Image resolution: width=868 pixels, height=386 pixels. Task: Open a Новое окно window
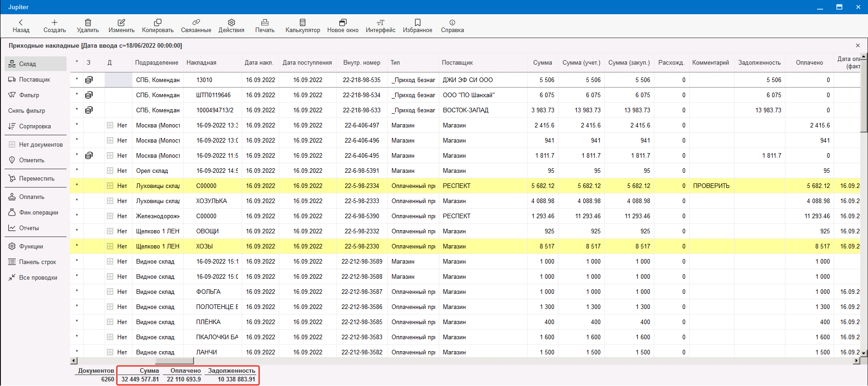(343, 26)
